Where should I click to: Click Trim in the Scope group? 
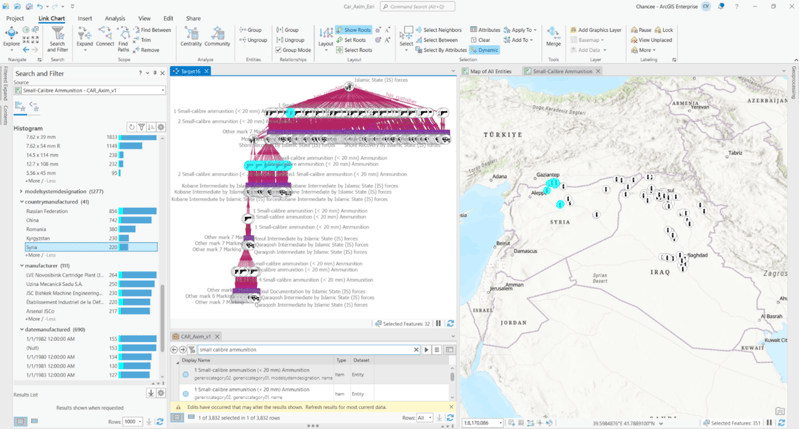[142, 40]
